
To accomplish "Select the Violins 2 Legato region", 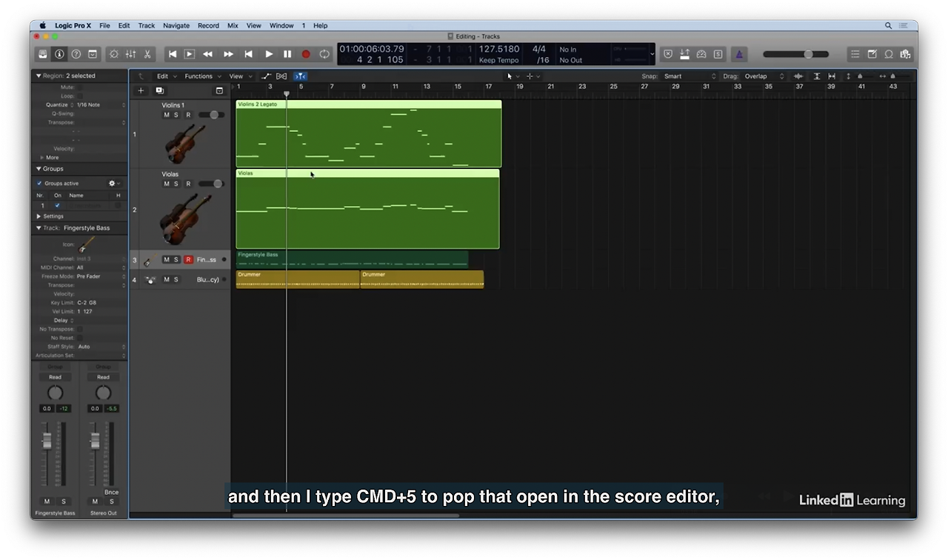I will (369, 134).
